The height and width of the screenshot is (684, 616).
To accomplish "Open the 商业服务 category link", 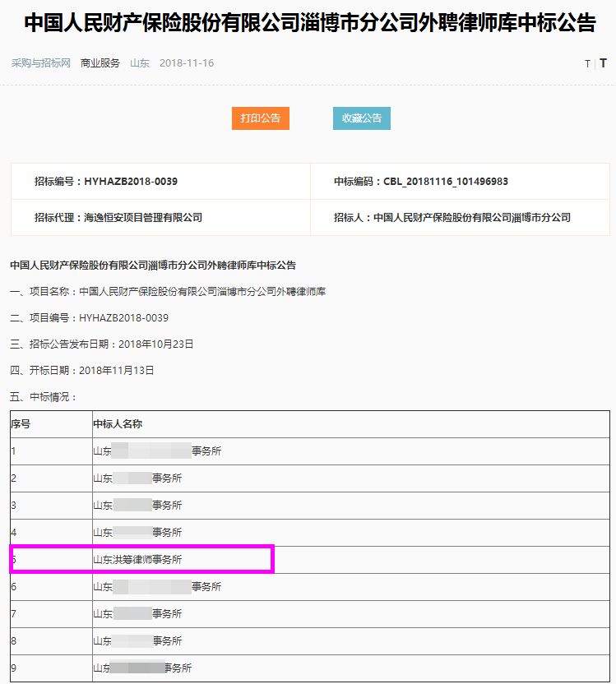I will (100, 63).
